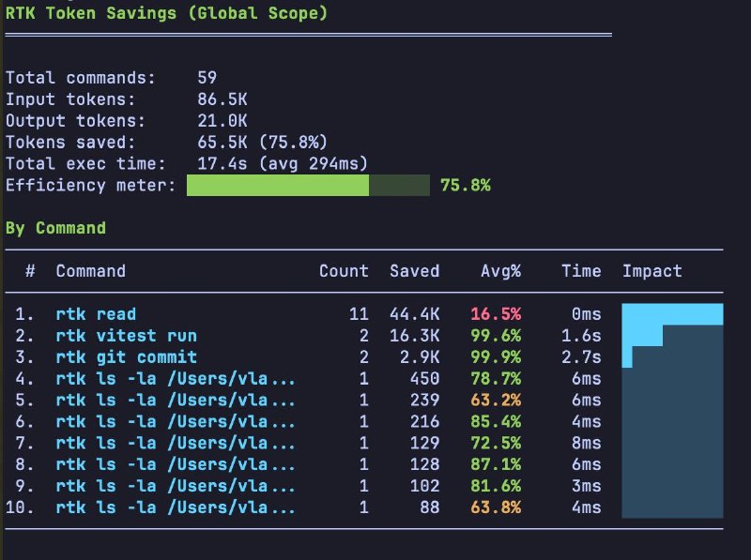Select the 'Input tokens:' label

pos(71,99)
